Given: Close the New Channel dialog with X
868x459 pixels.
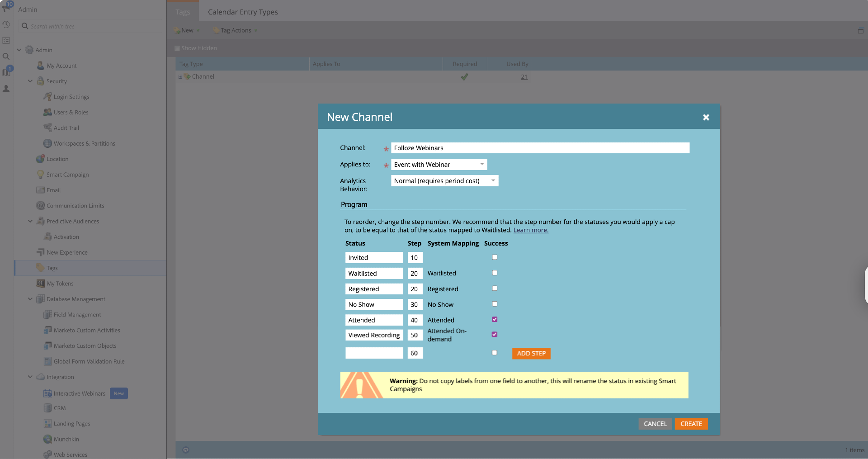Looking at the screenshot, I should (706, 117).
